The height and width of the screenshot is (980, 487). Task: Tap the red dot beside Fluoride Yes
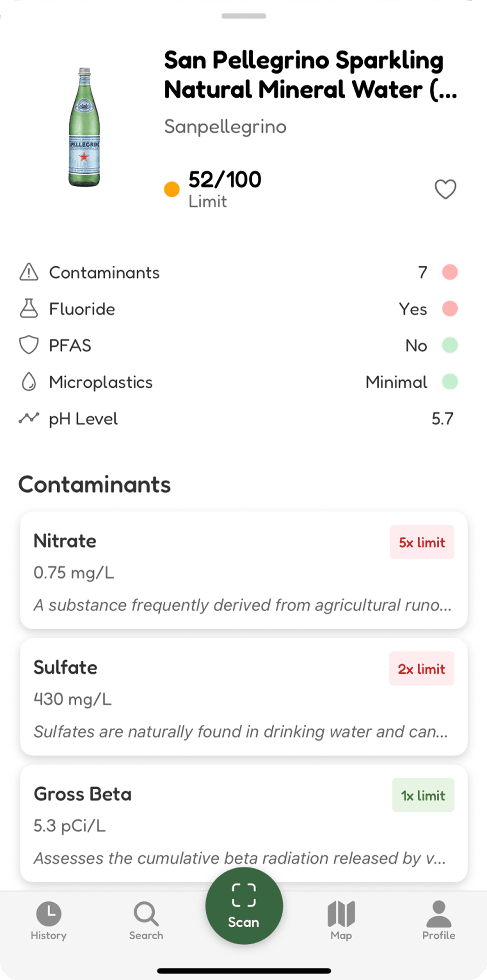pyautogui.click(x=450, y=309)
